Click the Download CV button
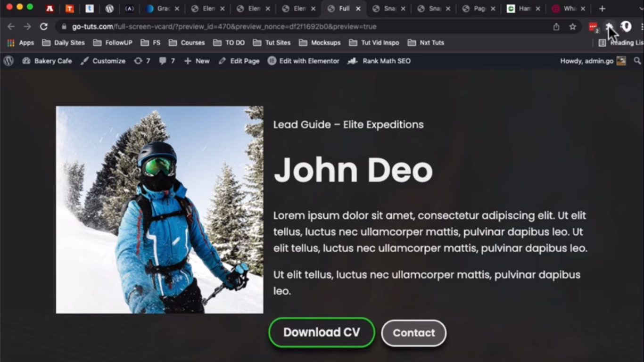This screenshot has width=644, height=362. pos(322,332)
